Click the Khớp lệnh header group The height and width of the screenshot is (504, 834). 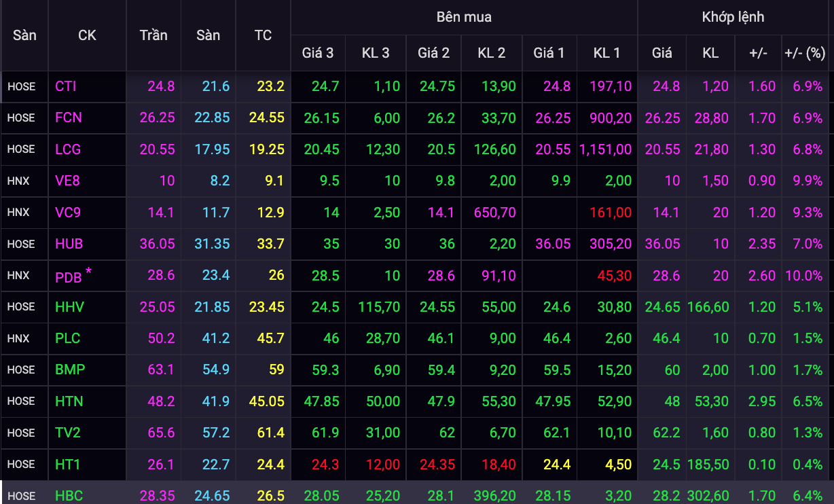coord(733,17)
